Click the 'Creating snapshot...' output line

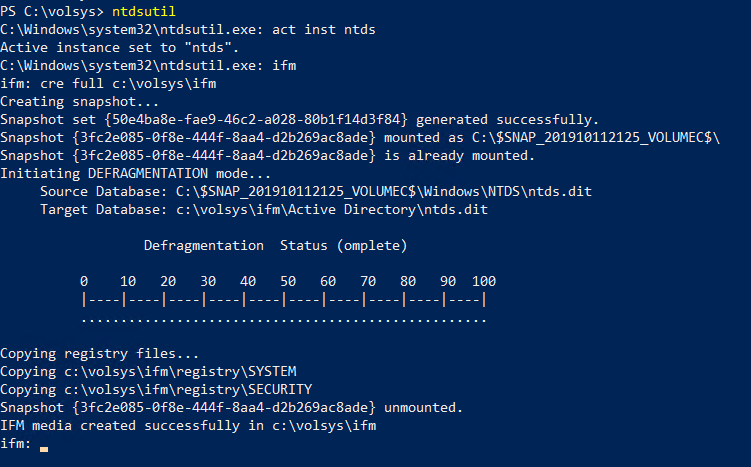[79, 101]
